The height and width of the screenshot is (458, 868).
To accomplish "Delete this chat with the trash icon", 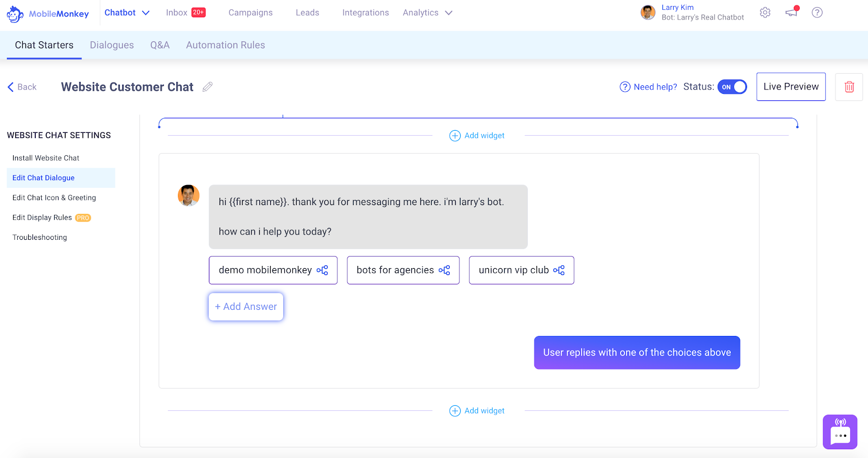I will pos(849,87).
